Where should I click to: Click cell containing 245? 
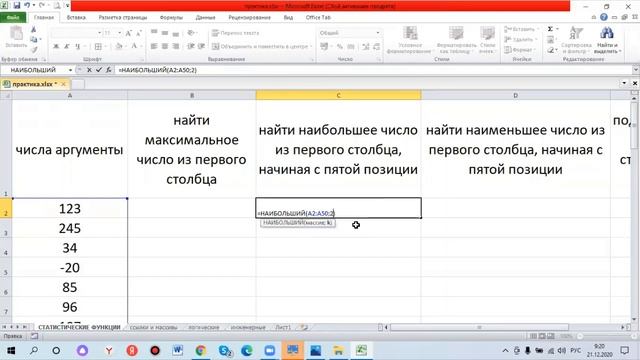[x=70, y=228]
